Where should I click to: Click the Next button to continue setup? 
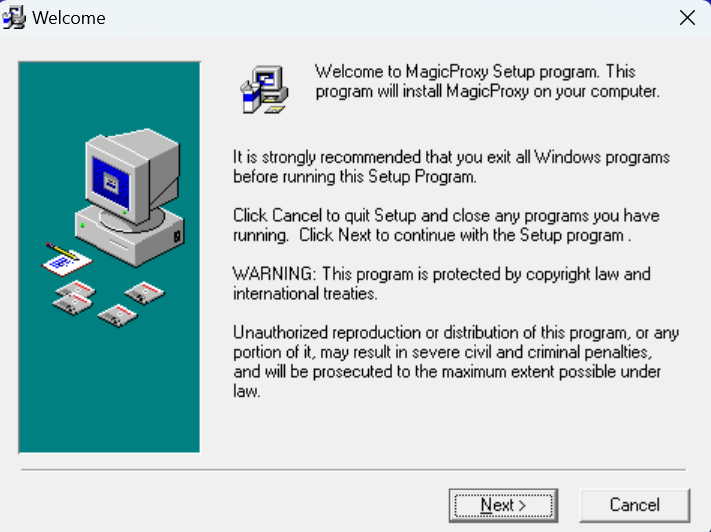[x=503, y=505]
